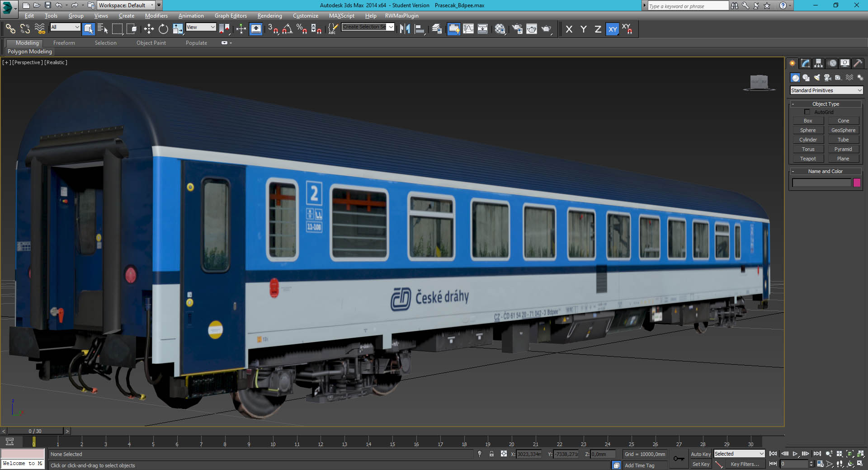The width and height of the screenshot is (868, 470).
Task: Click Select and Manipulate icon
Action: pos(241,29)
